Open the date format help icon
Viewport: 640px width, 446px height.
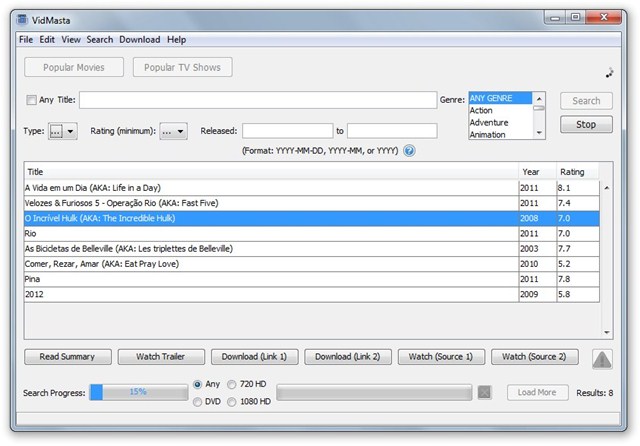pos(409,151)
